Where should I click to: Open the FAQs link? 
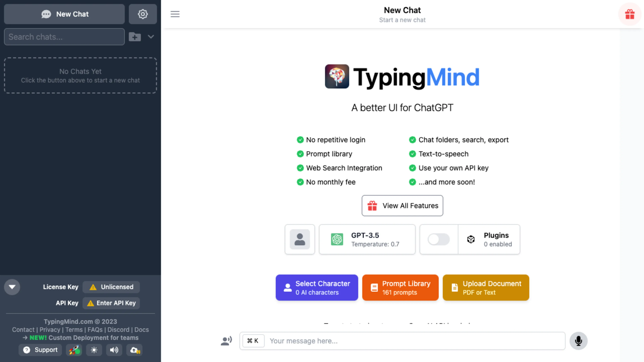(95, 329)
